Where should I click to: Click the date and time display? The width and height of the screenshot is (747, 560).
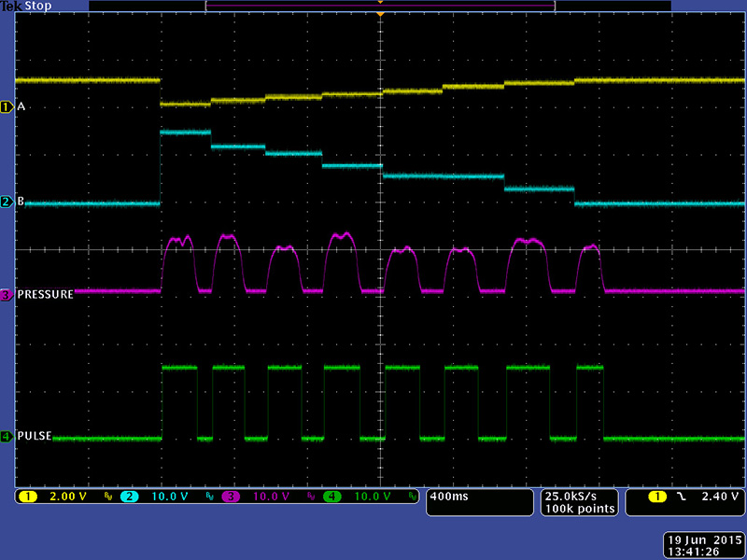click(701, 545)
